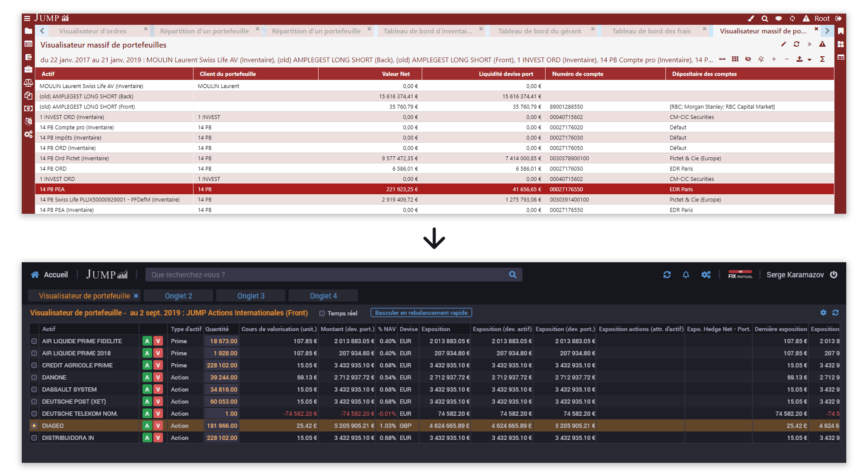
Task: Click the magnifier search icon in red top bar
Action: (x=765, y=19)
